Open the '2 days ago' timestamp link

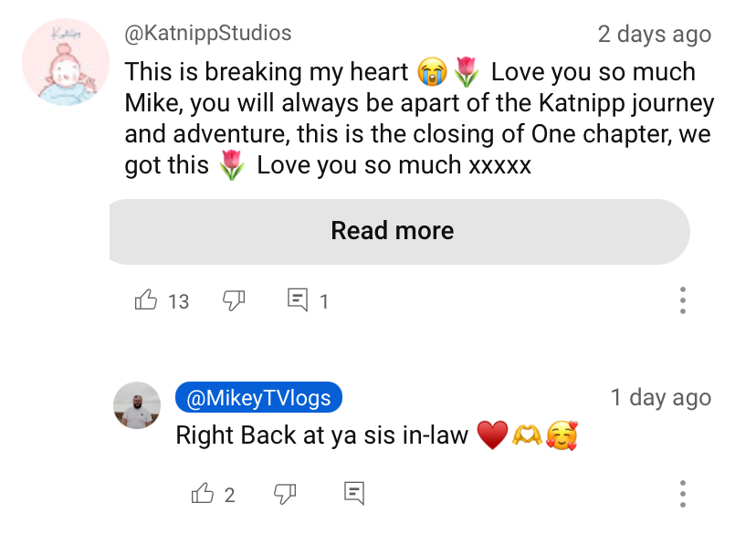click(x=655, y=34)
